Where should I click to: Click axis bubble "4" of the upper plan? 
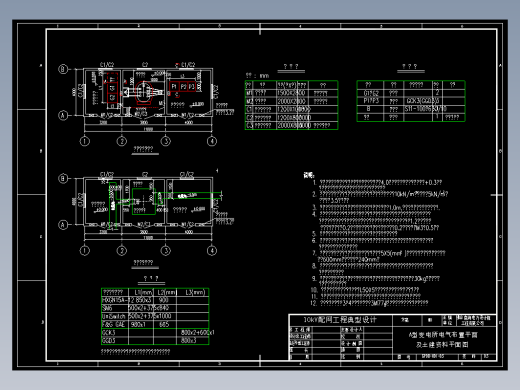212,141
